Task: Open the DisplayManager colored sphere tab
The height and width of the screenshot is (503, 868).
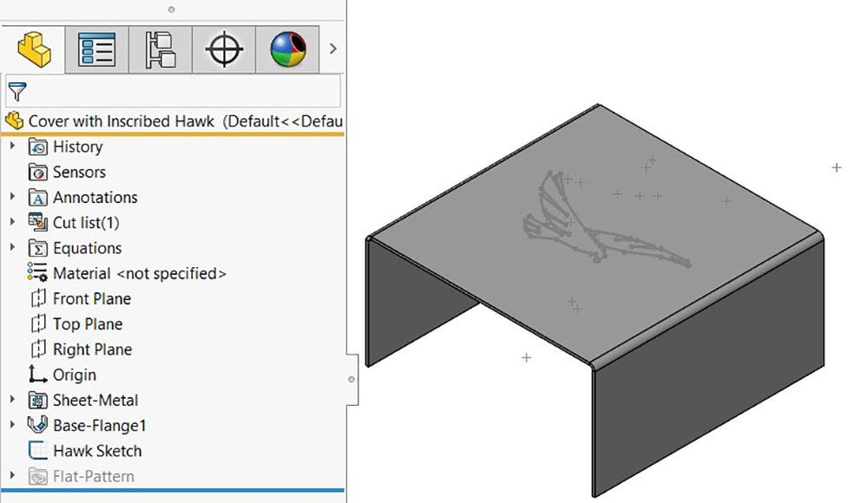Action: [x=286, y=50]
